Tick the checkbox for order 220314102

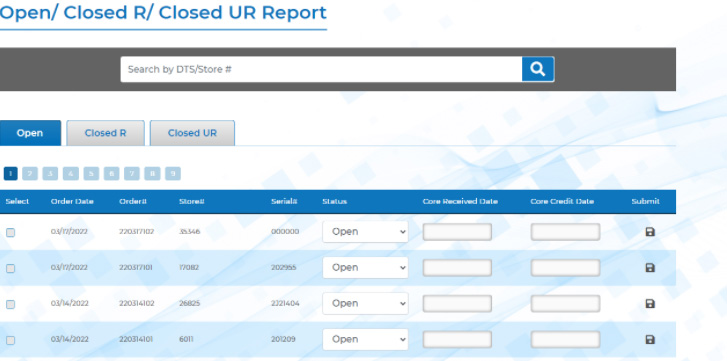tap(10, 304)
